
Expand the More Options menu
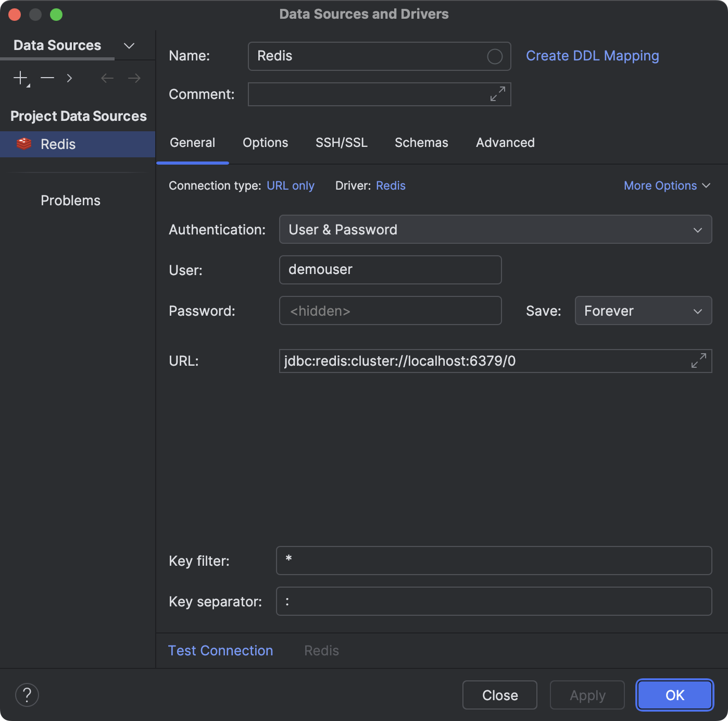coord(667,186)
